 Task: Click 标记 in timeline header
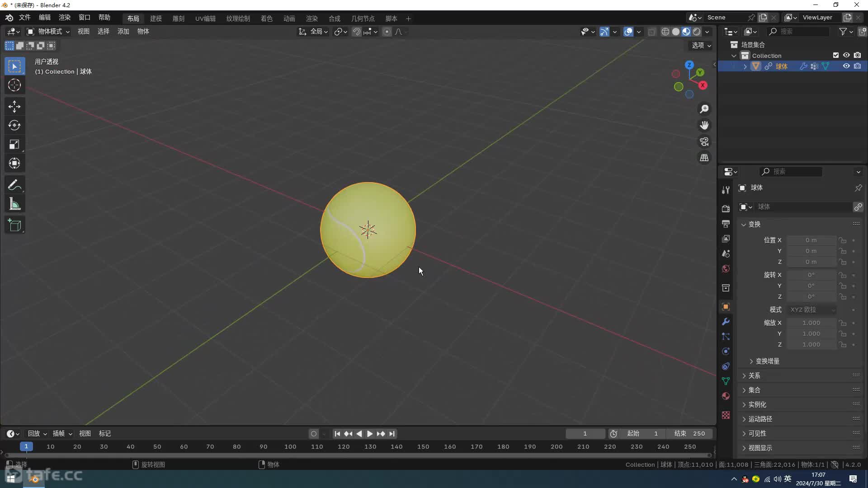tap(105, 434)
